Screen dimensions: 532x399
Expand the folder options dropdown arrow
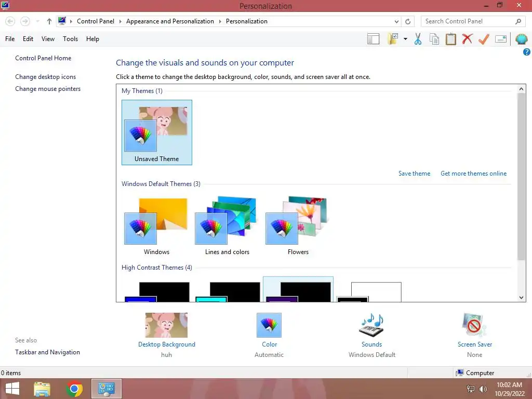tap(405, 39)
